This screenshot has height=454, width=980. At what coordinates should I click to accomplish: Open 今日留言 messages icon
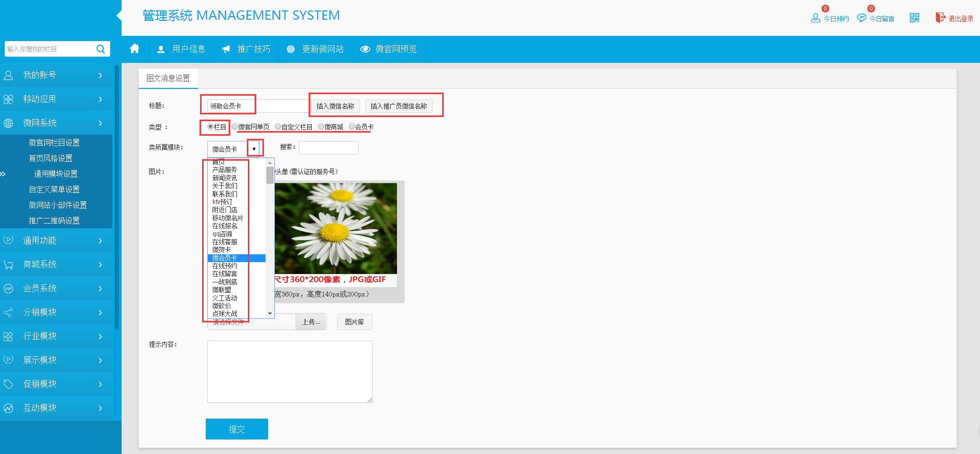click(862, 18)
